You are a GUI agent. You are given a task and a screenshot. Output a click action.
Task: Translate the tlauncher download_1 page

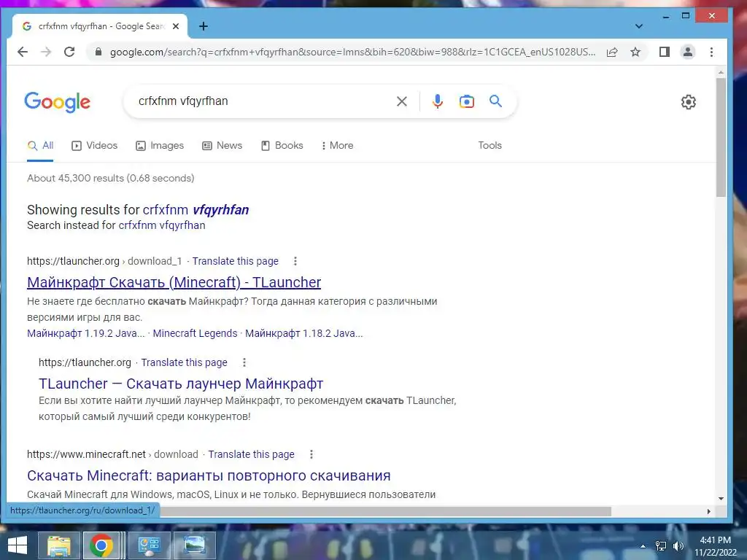(236, 261)
